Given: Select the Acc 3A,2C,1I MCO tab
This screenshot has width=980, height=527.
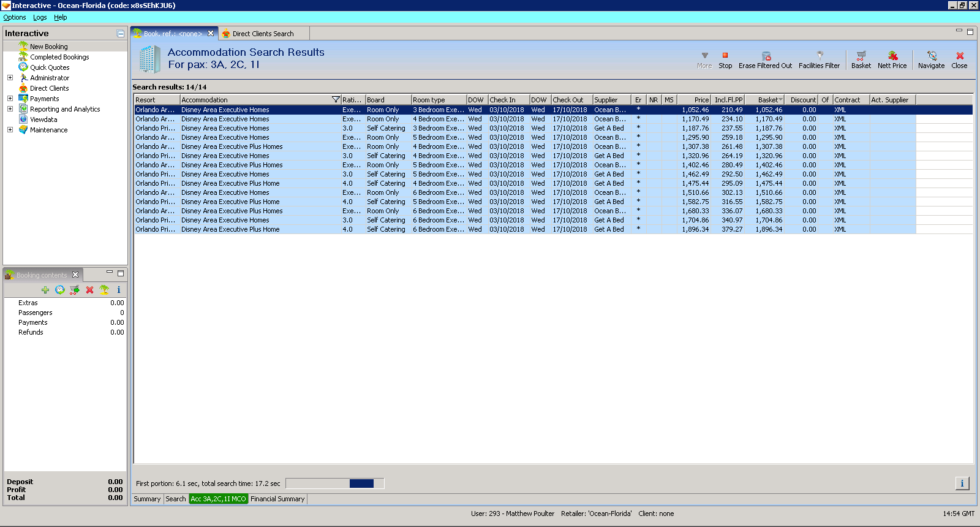Looking at the screenshot, I should [218, 499].
